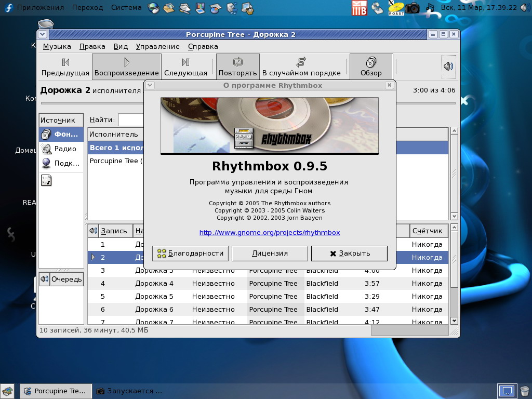Skip to next track with Следующая
This screenshot has height=399, width=532.
[x=185, y=67]
